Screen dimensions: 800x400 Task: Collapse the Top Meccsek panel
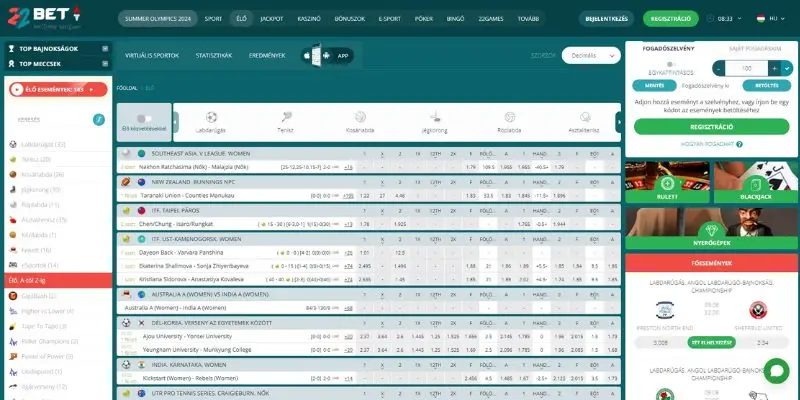[105, 64]
